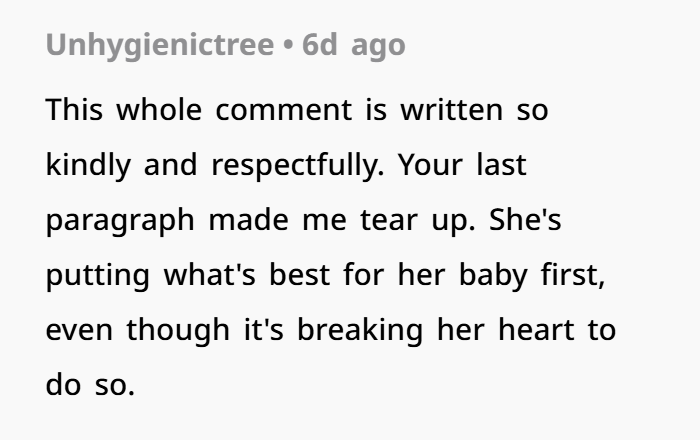The width and height of the screenshot is (700, 440).
Task: Click the word 'baby' in the fourth line
Action: [x=493, y=276]
